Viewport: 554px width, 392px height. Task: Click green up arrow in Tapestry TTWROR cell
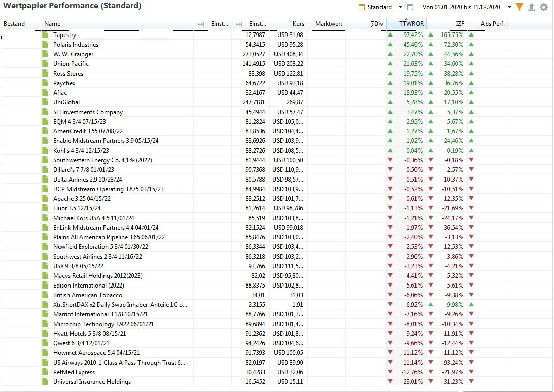coord(390,34)
